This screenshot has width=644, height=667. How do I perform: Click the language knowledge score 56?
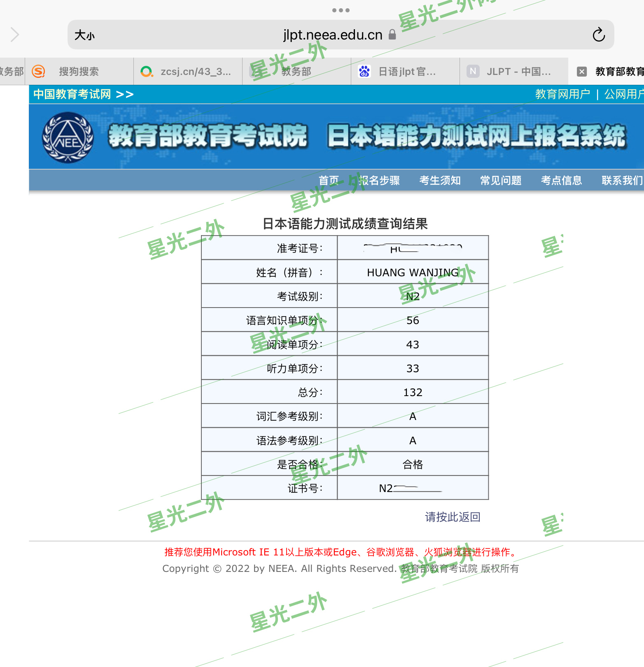413,320
